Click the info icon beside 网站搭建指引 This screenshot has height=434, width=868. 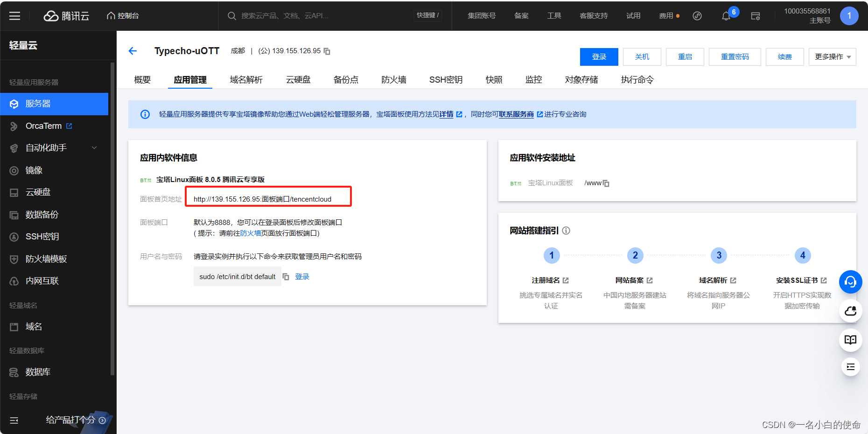(x=566, y=231)
